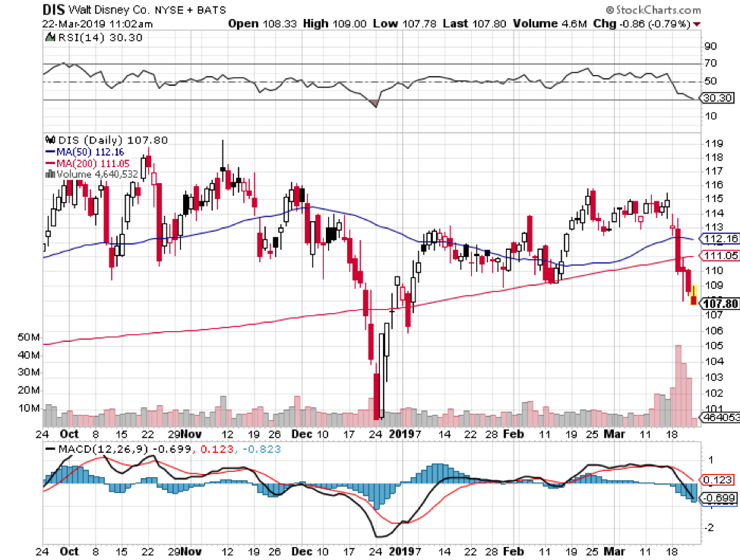Click the MA(200) 111.05 legend entry
The width and height of the screenshot is (740, 560).
click(93, 163)
